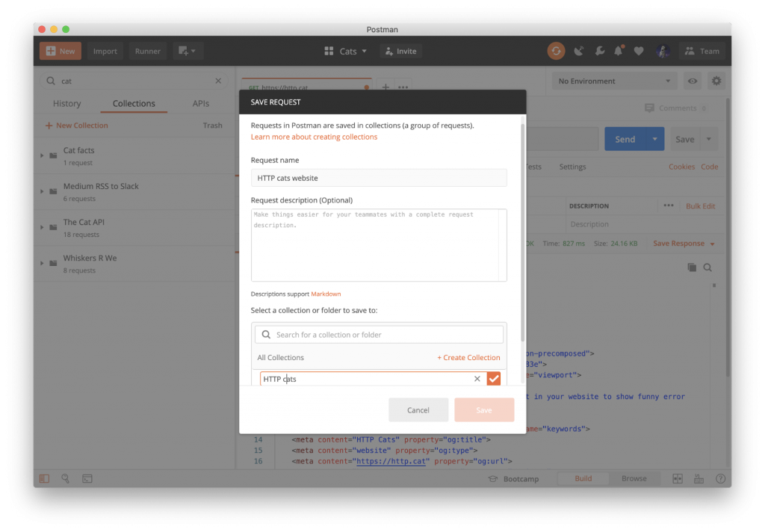
Task: Open the help question mark icon
Action: pos(721,479)
